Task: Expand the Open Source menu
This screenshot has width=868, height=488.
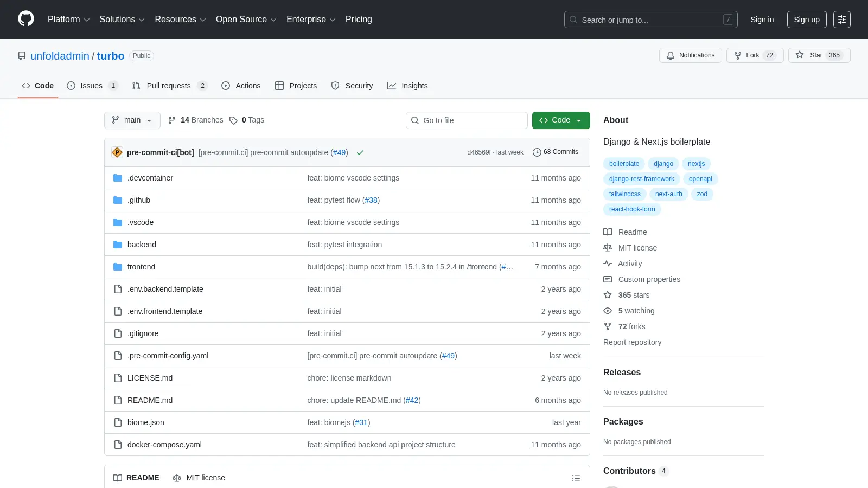Action: pos(246,20)
